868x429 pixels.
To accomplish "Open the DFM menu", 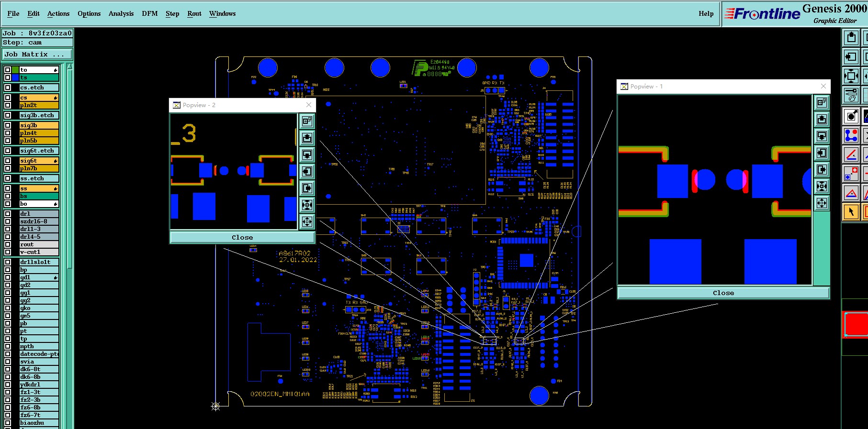I will 149,13.
